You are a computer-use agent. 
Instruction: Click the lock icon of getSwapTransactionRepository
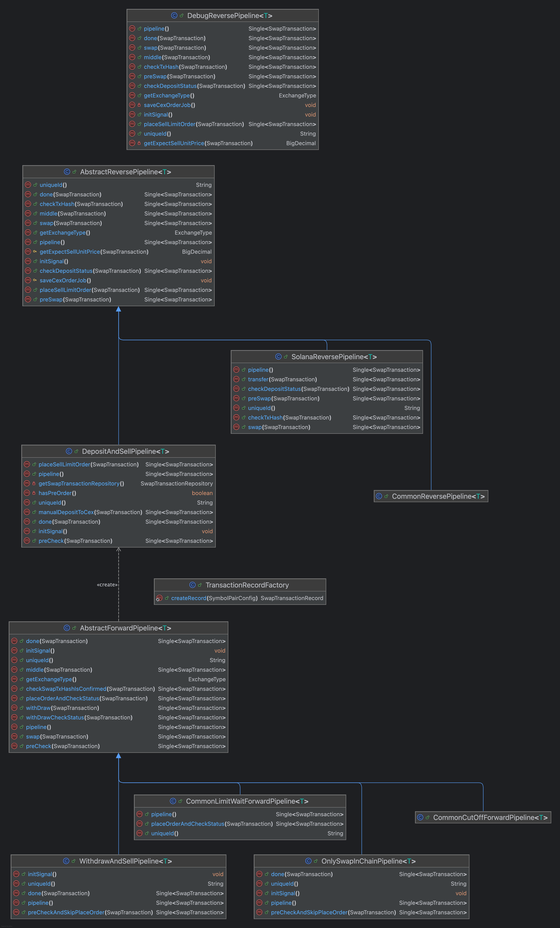(34, 484)
